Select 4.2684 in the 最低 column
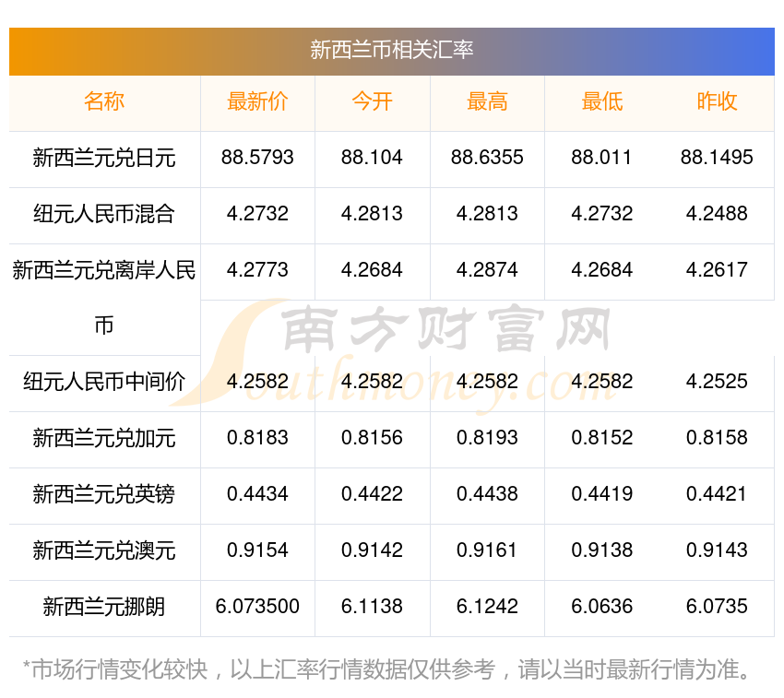The image size is (784, 698). click(602, 270)
